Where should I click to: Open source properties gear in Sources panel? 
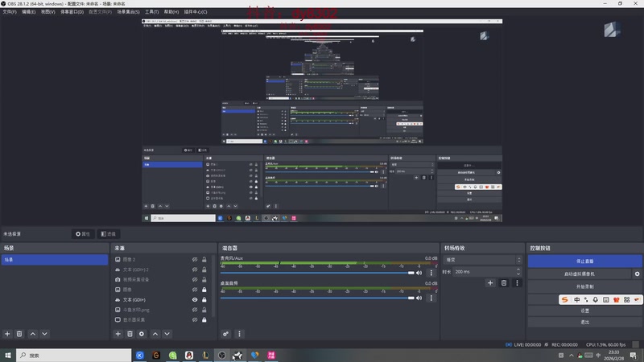coord(142,334)
